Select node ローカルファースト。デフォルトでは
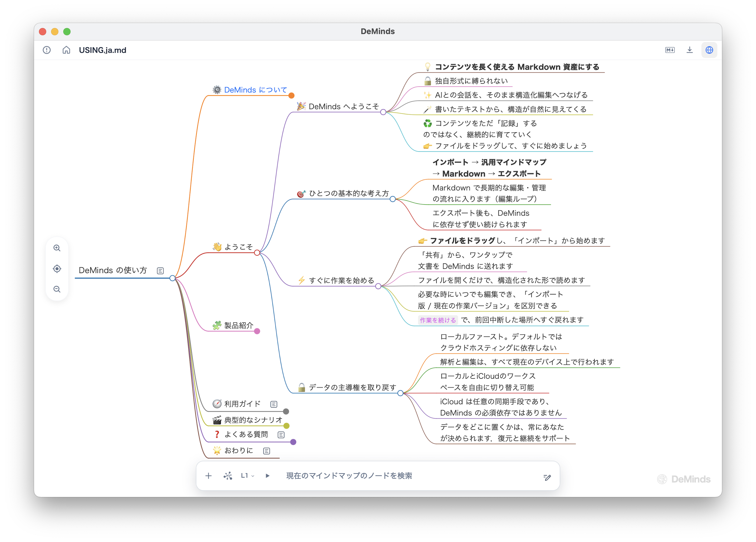The height and width of the screenshot is (542, 756). point(501,342)
